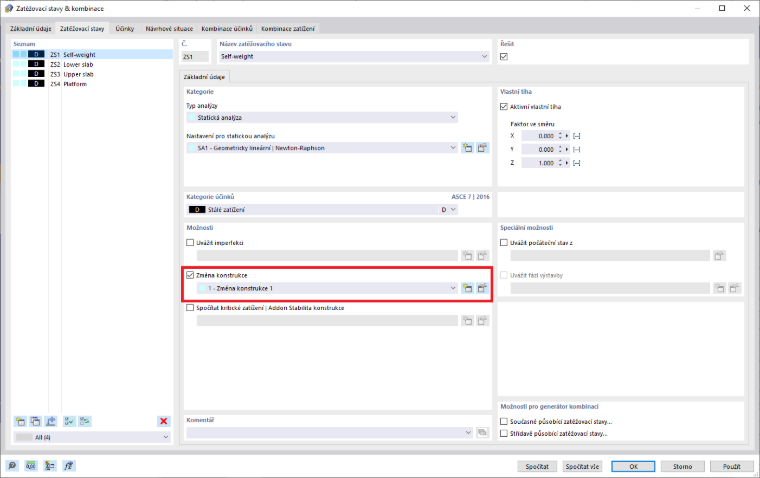Open Návrhové situace tab
Viewport: 760px width, 478px height.
point(169,29)
